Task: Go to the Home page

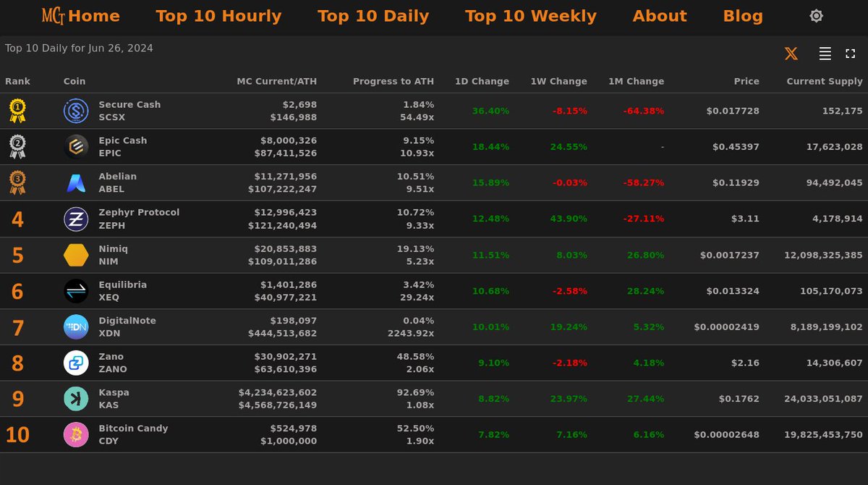Action: [x=94, y=16]
